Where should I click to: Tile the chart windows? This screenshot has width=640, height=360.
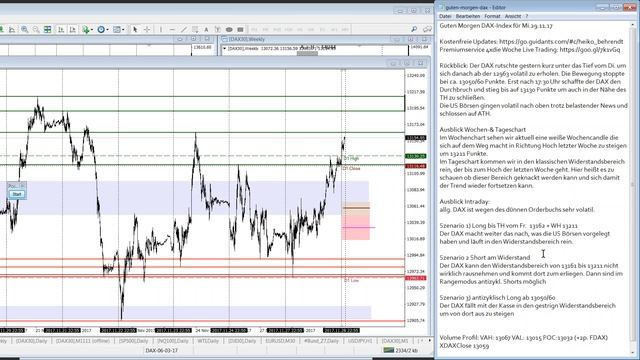click(47, 29)
